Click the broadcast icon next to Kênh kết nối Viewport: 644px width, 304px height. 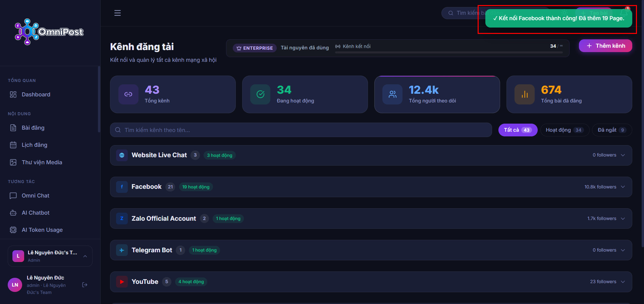[x=338, y=46]
